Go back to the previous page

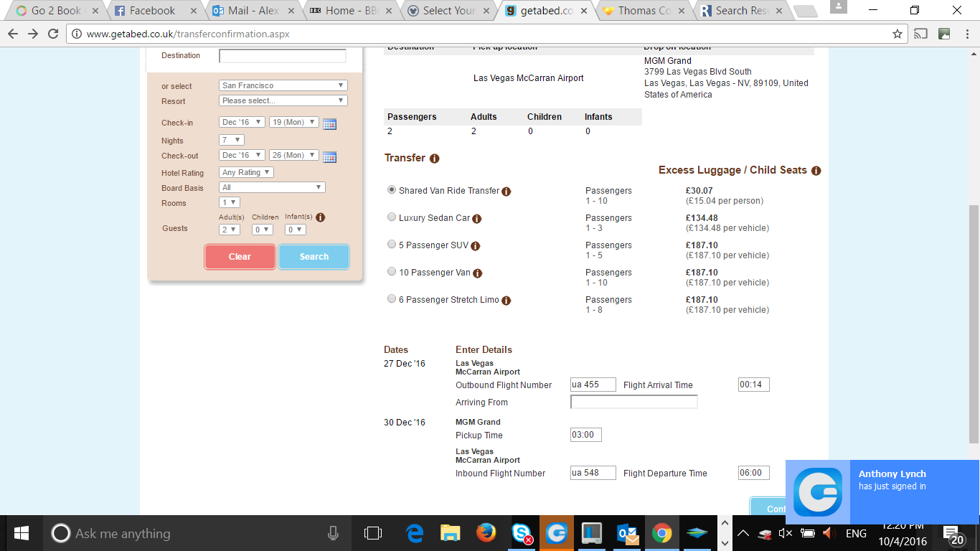click(x=13, y=34)
